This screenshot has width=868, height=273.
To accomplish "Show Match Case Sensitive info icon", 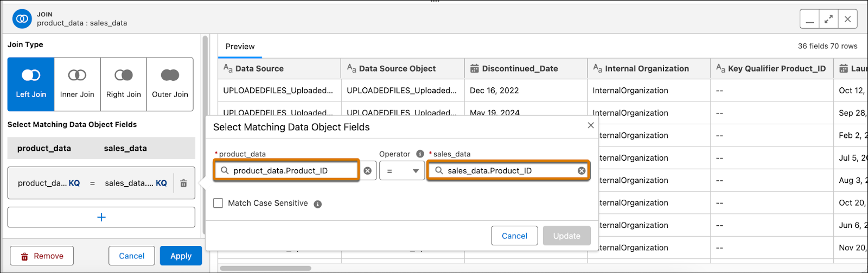I will (318, 204).
